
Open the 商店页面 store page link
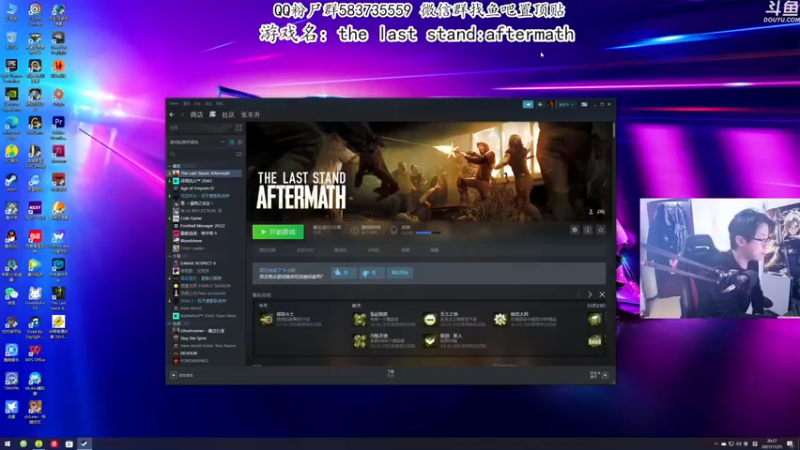267,250
